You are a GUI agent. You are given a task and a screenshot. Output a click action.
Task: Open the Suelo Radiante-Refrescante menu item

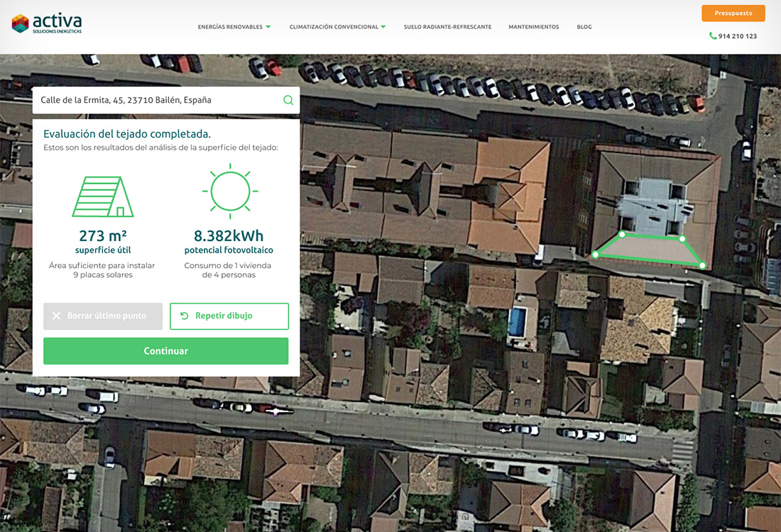[x=447, y=27]
